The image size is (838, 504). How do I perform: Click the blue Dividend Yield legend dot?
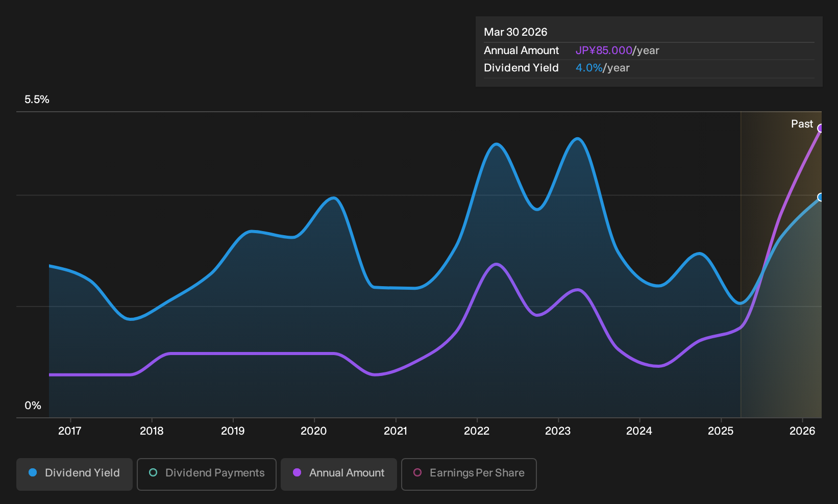click(x=33, y=473)
